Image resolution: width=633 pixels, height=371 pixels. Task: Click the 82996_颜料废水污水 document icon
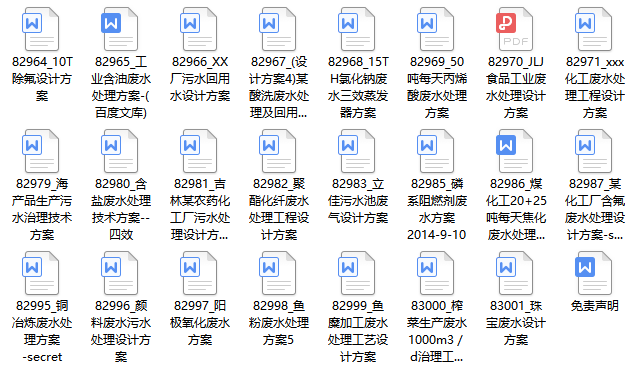tap(120, 273)
